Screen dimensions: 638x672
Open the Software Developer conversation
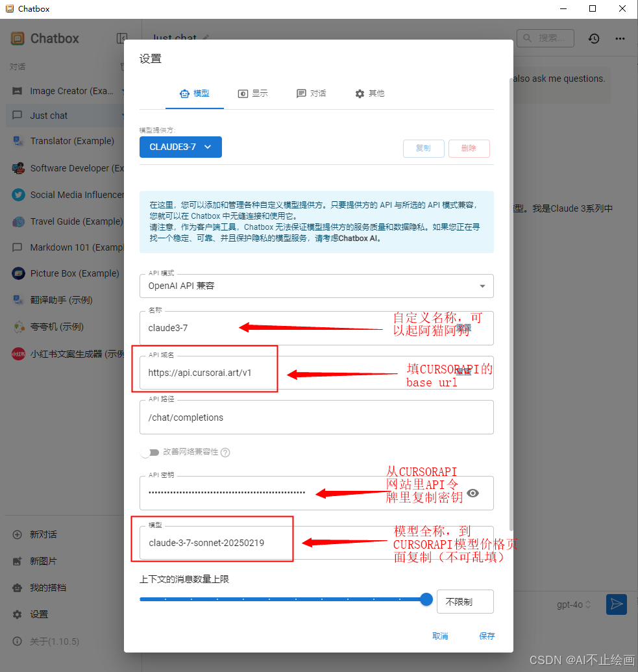(x=65, y=168)
